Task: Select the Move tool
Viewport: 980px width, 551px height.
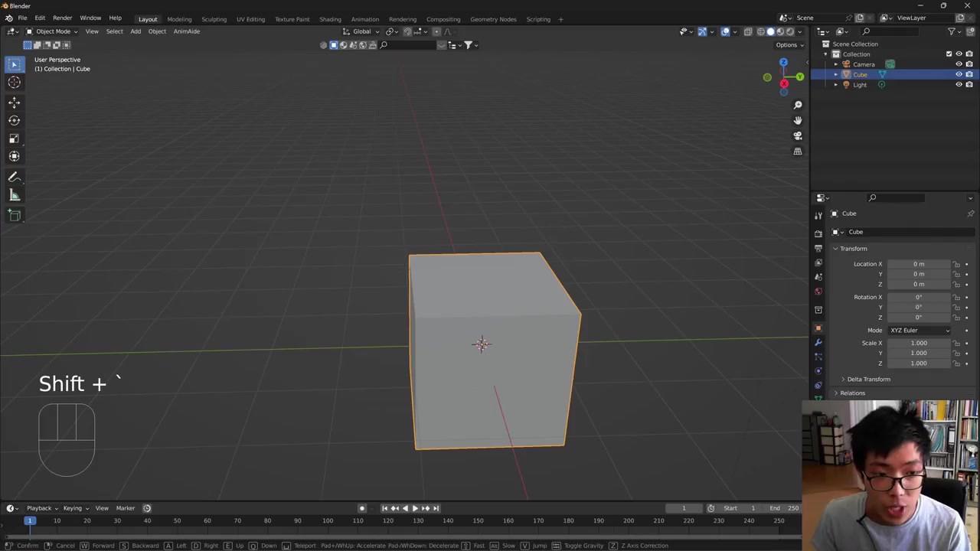Action: click(14, 102)
